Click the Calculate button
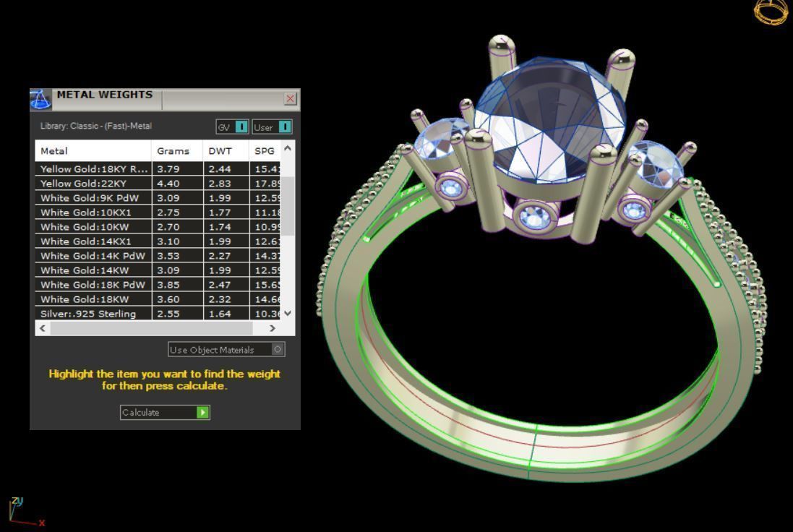This screenshot has height=532, width=793. [x=165, y=413]
